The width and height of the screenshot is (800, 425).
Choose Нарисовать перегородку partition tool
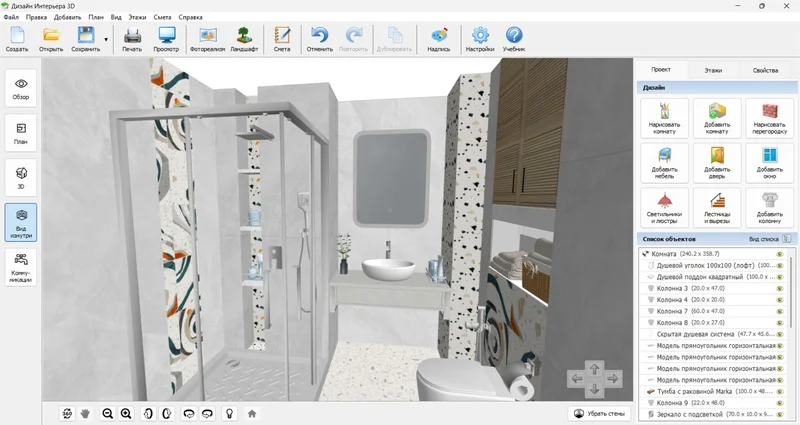tap(769, 118)
